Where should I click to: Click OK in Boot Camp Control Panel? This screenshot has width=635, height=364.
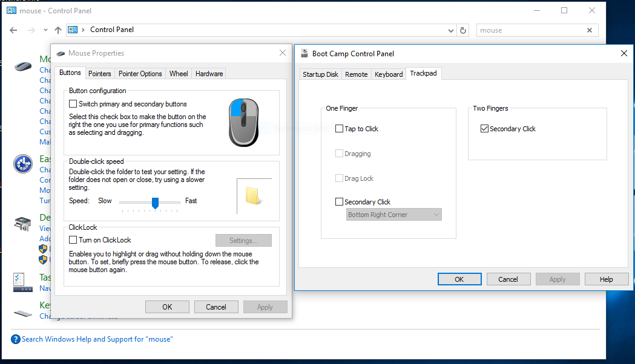pyautogui.click(x=459, y=279)
